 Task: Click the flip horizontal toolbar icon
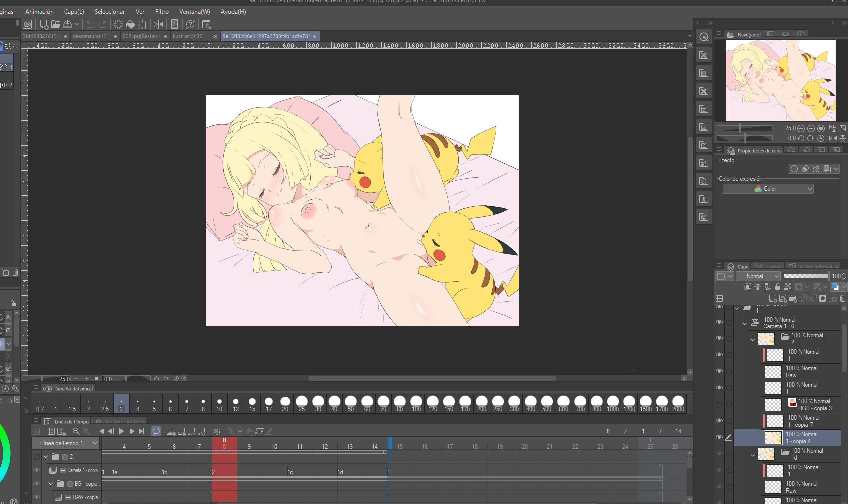[x=158, y=24]
